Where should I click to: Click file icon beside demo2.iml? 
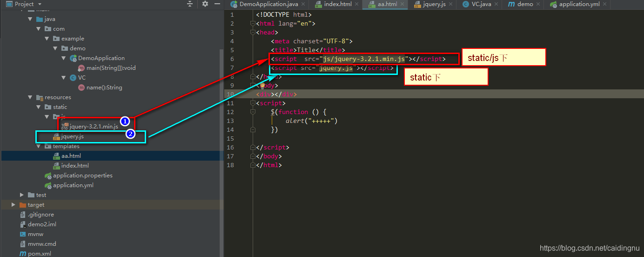(23, 224)
